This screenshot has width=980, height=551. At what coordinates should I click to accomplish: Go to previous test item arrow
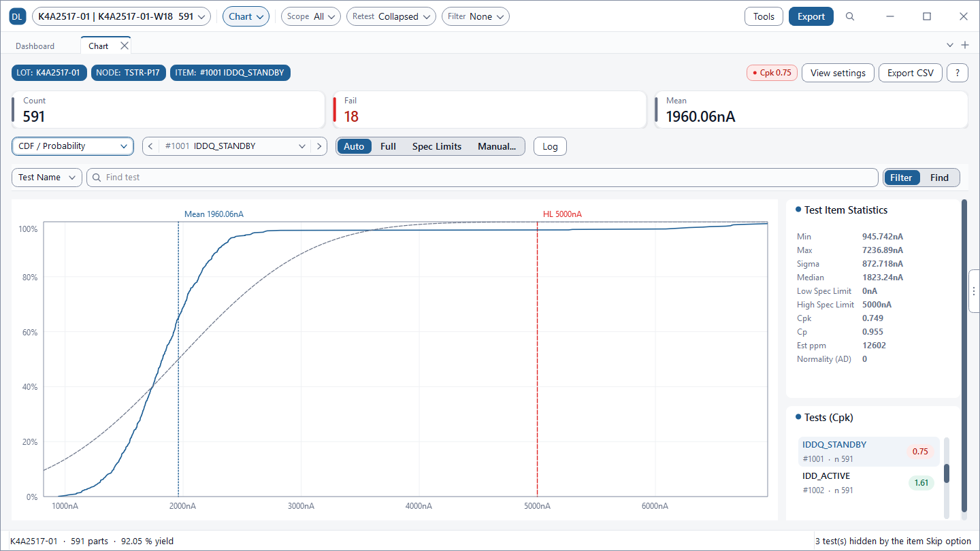point(150,146)
